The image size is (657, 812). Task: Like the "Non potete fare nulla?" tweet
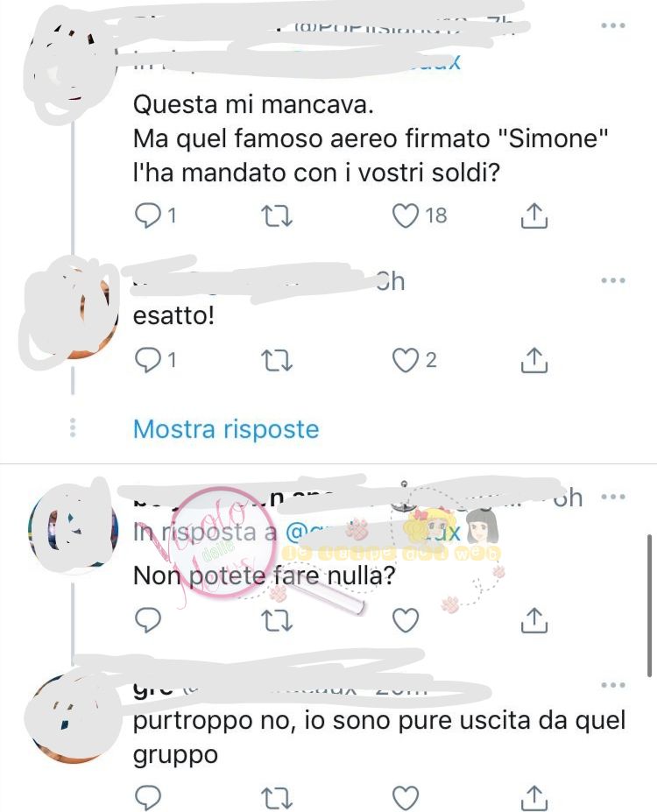[405, 620]
